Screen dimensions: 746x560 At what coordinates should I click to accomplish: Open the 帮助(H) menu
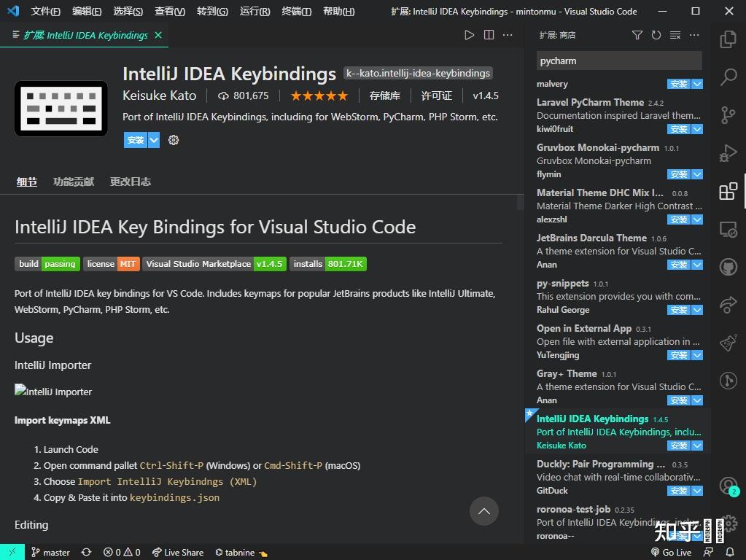(339, 11)
